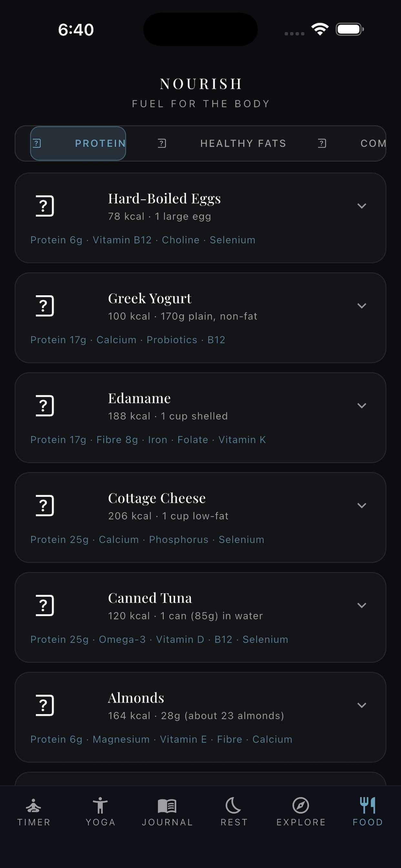This screenshot has width=401, height=868.
Task: Open the Yoga tab icon
Action: 100,806
